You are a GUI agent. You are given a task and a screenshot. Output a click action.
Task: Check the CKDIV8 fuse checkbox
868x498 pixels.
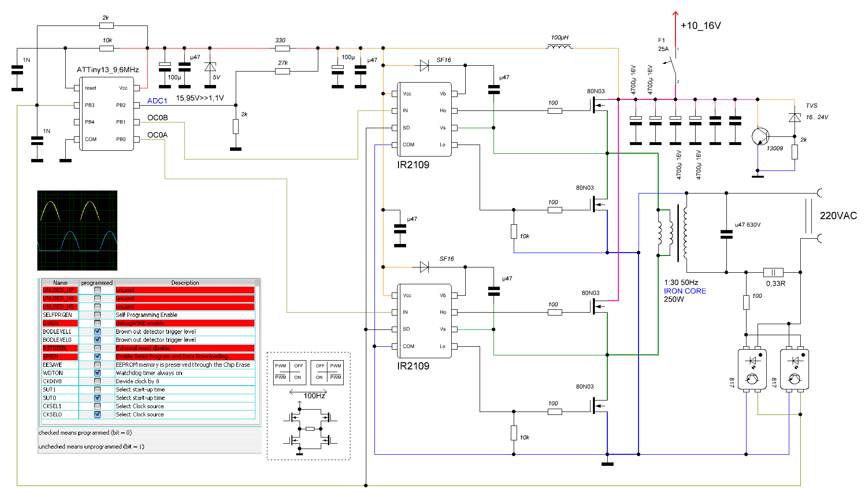tap(97, 381)
